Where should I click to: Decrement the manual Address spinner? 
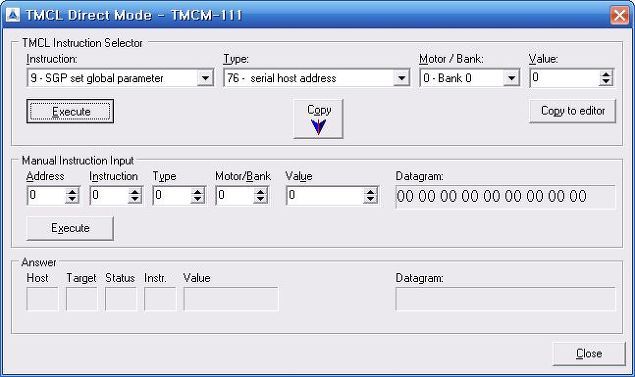72,200
